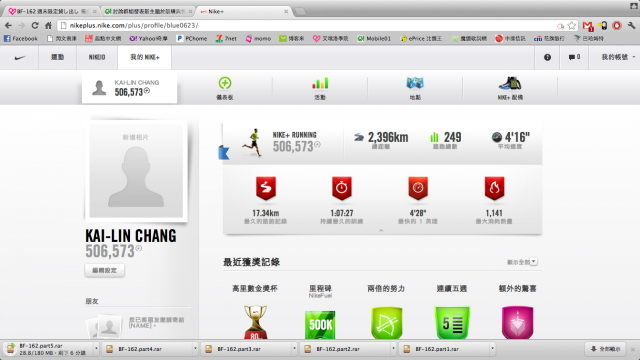The height and width of the screenshot is (360, 640).
Task: Open BF-162.part4.rar download item
Action: 150,349
